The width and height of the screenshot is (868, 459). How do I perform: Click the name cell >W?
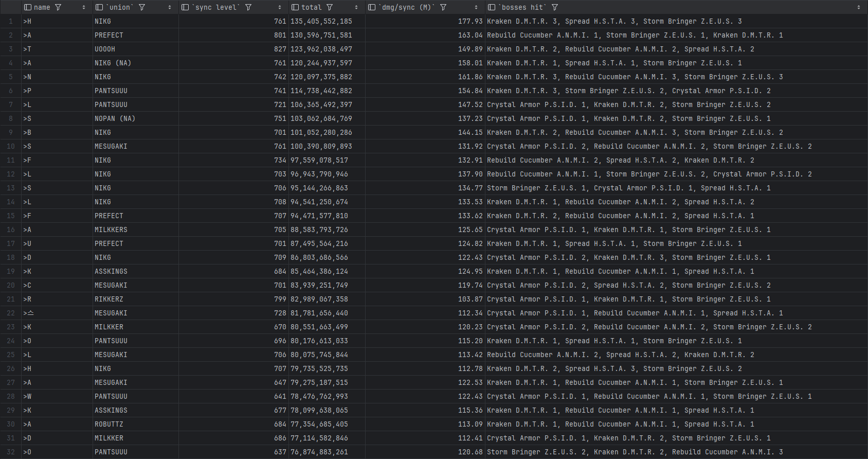[x=27, y=396]
